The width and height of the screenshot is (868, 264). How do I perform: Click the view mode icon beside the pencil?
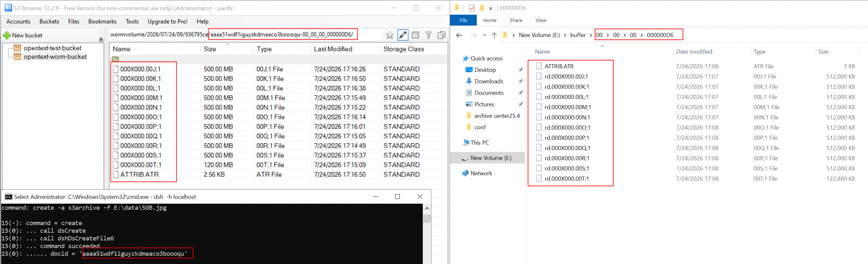[x=415, y=35]
